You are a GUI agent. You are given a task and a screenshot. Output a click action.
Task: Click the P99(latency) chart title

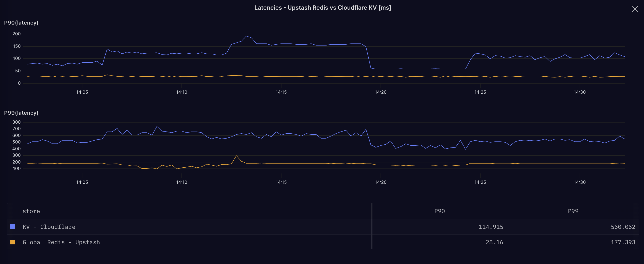click(21, 113)
